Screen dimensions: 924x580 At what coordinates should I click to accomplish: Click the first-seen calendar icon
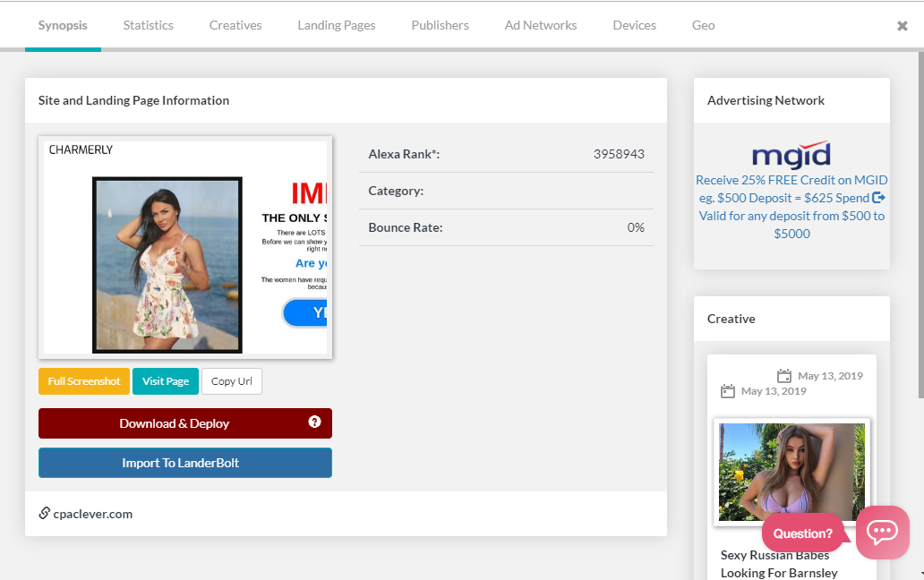coord(728,391)
